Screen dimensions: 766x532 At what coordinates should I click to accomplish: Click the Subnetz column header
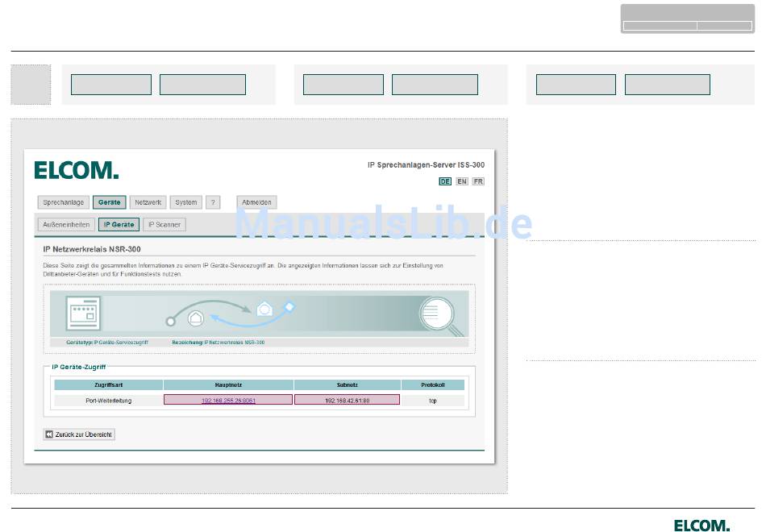pos(348,385)
